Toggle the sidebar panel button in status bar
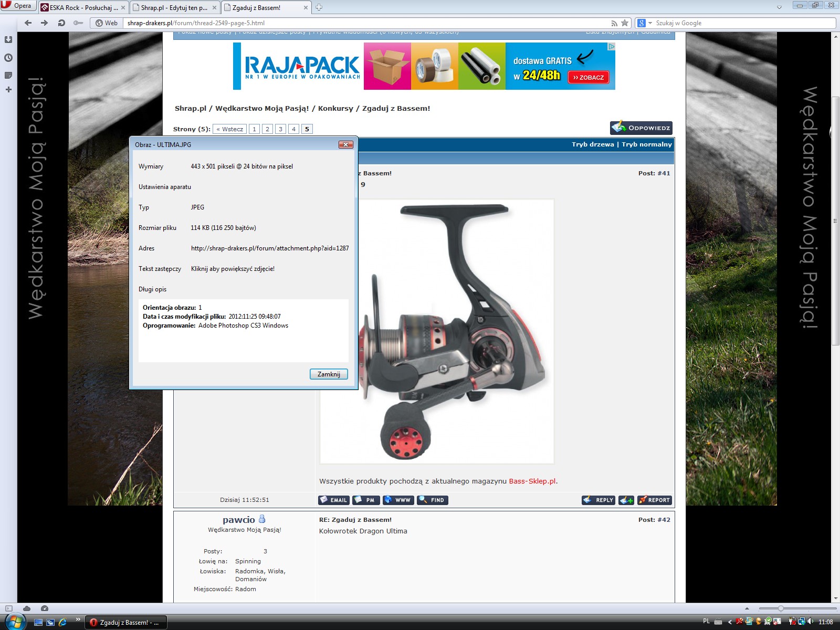This screenshot has height=630, width=840. (8, 608)
